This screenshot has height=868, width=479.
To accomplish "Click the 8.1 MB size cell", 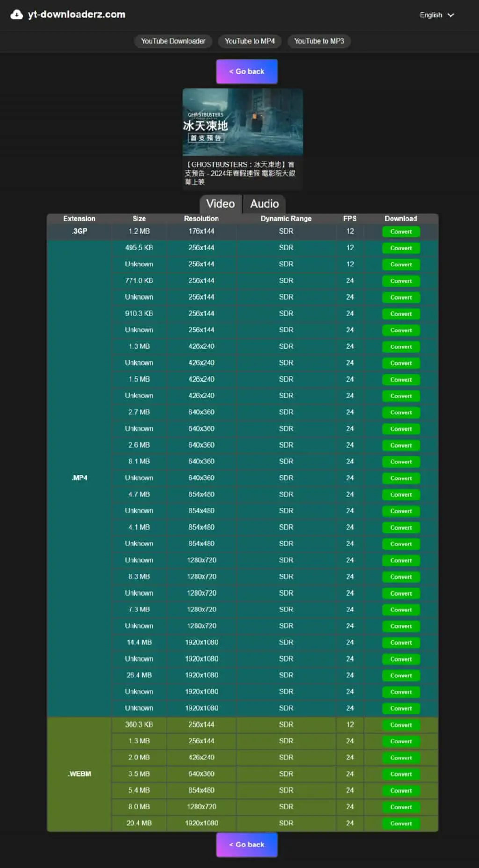I will [139, 461].
